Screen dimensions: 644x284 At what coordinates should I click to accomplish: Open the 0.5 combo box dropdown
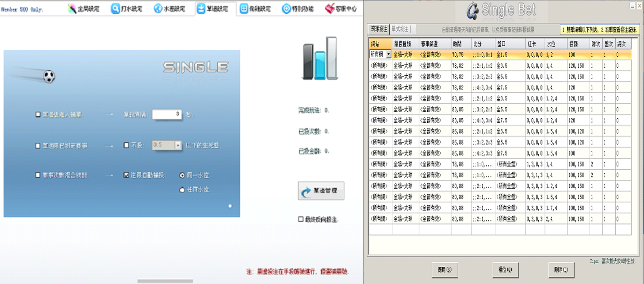[178, 145]
